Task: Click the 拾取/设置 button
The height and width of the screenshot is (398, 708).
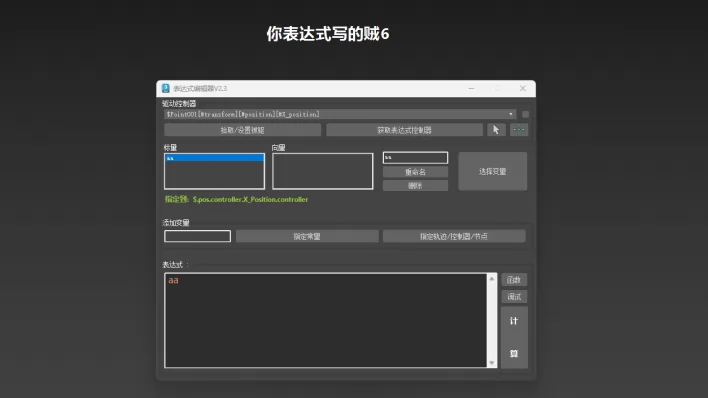Action: click(x=242, y=130)
